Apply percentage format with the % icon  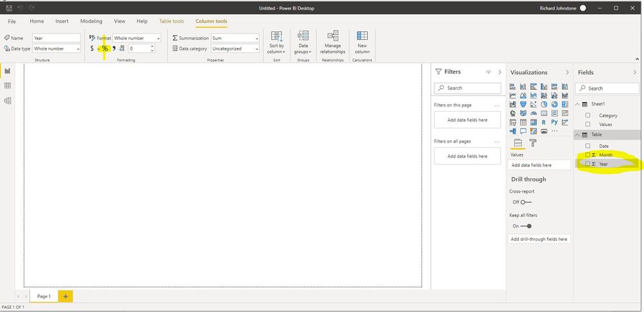[105, 48]
